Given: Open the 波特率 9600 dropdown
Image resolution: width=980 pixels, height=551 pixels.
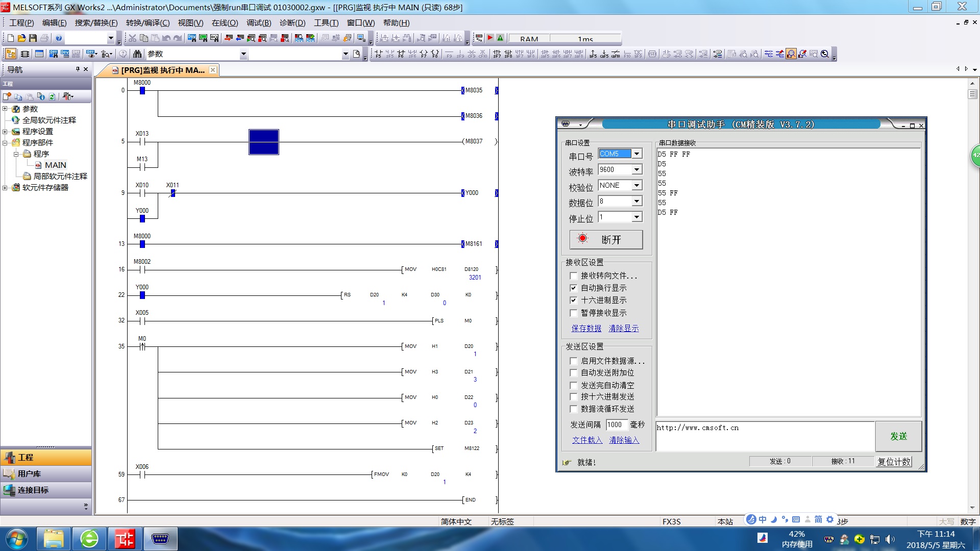Looking at the screenshot, I should coord(636,170).
